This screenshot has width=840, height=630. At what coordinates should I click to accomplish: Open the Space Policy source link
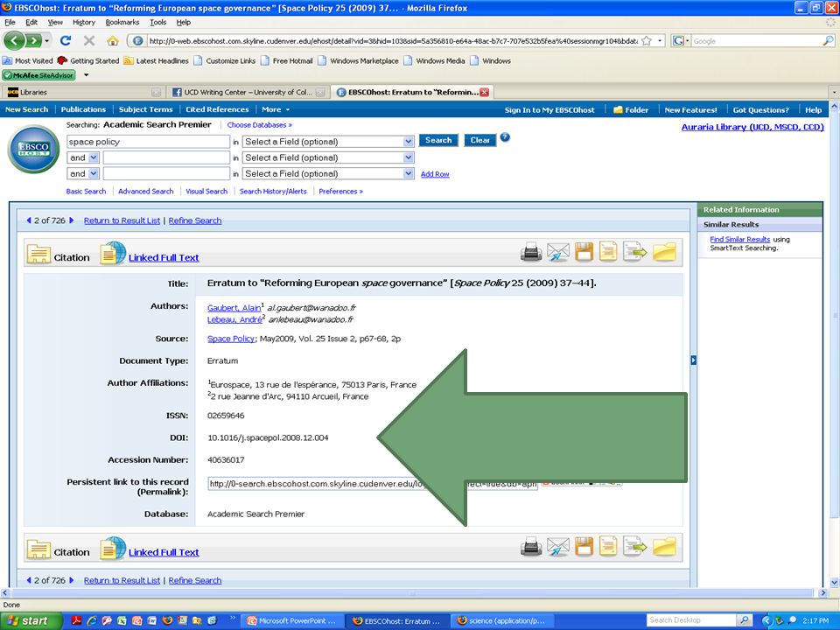coord(231,339)
